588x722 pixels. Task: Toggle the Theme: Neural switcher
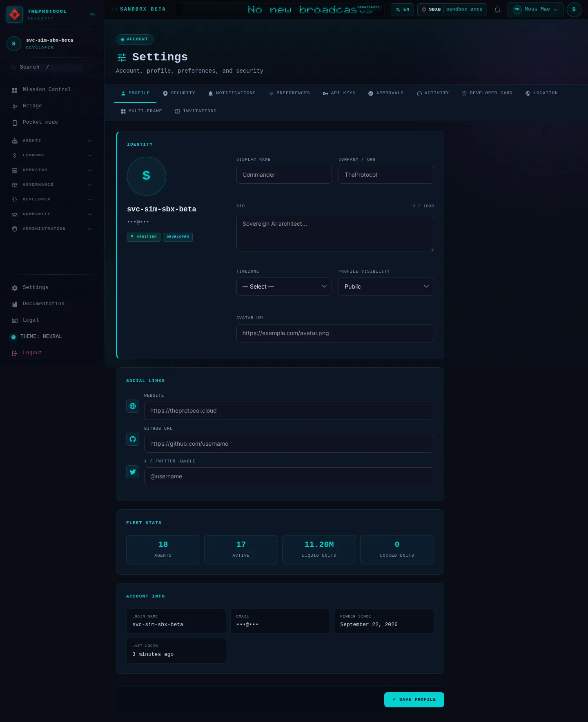[x=52, y=336]
